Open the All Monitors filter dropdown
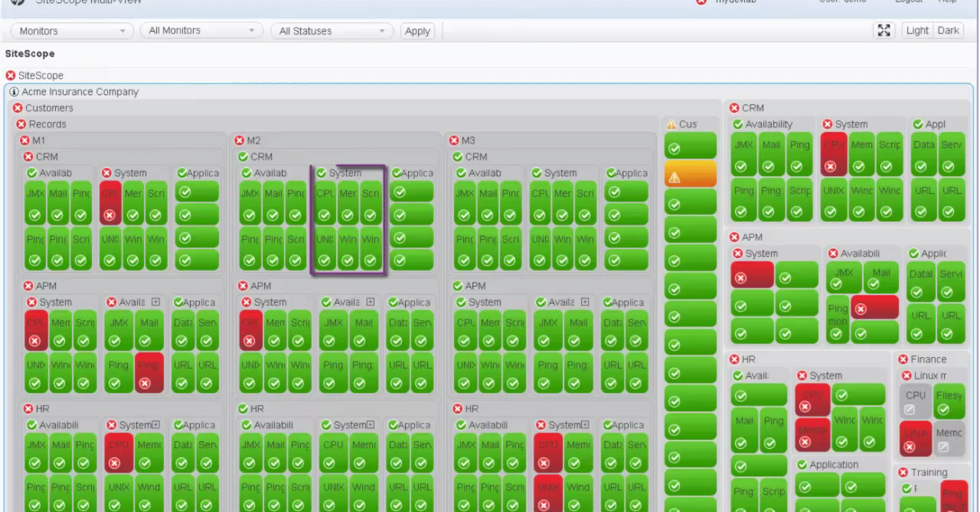 click(201, 31)
